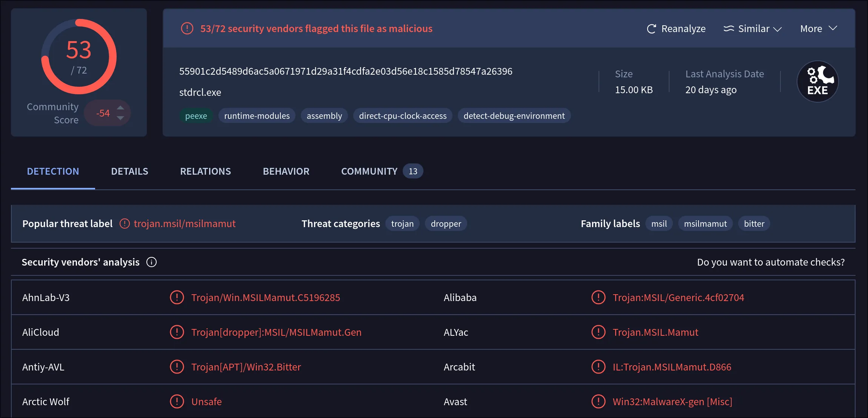868x418 pixels.
Task: Click the warning icon for Alibaba detection
Action: coord(598,297)
